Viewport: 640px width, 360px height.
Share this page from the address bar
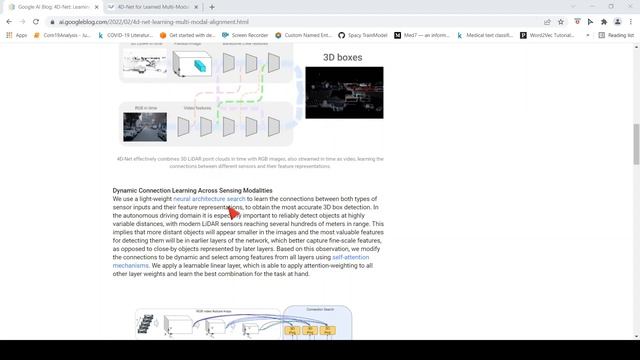point(547,22)
